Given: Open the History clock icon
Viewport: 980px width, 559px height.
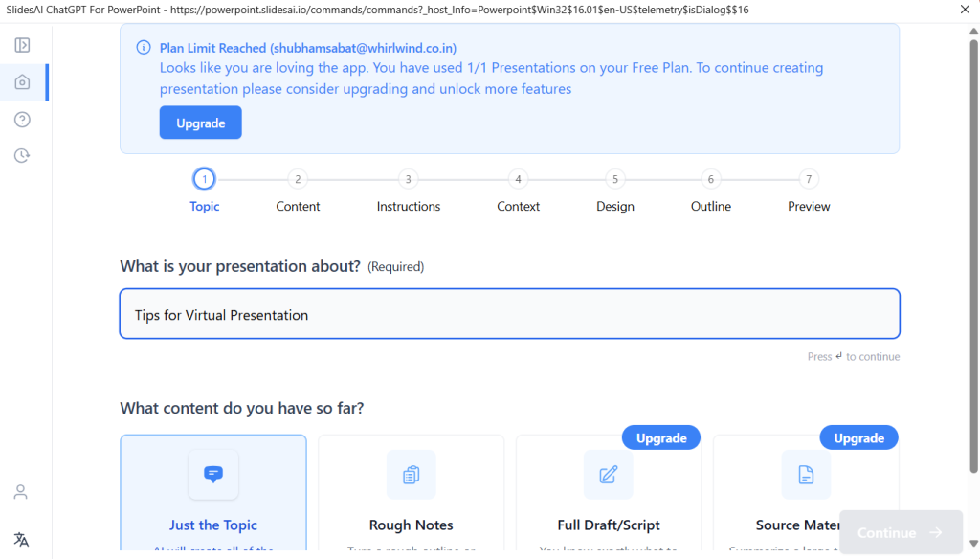Looking at the screenshot, I should pyautogui.click(x=22, y=155).
